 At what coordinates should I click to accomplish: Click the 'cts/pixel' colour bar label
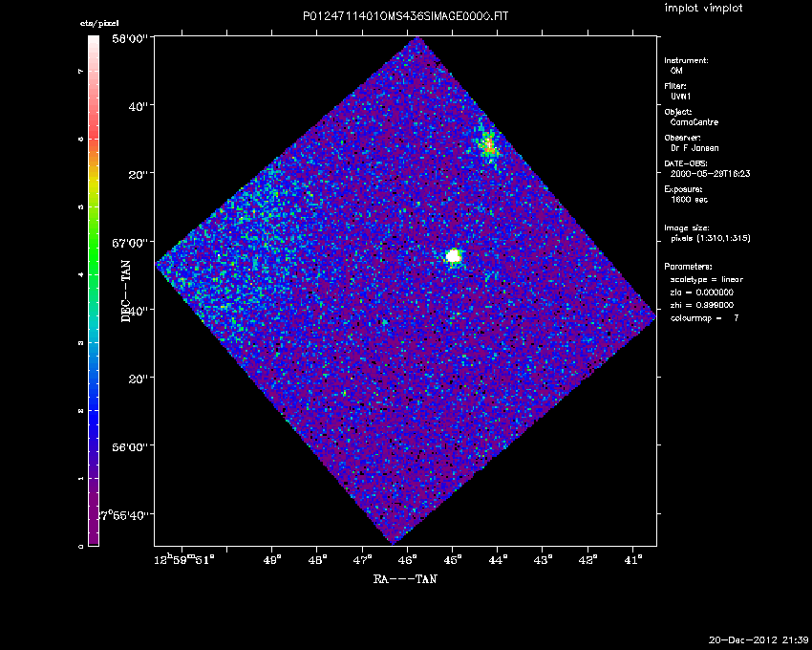tap(99, 23)
